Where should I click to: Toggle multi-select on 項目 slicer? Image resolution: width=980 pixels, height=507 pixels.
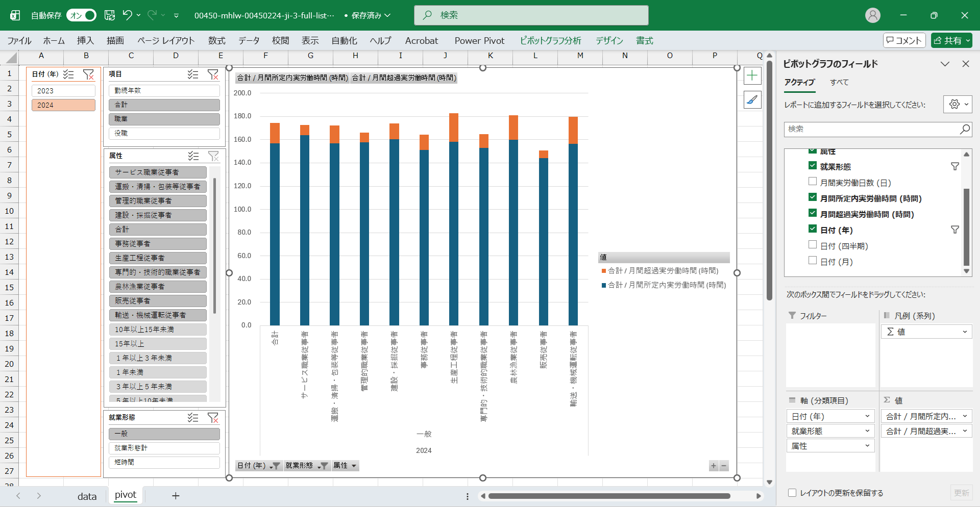(x=193, y=74)
